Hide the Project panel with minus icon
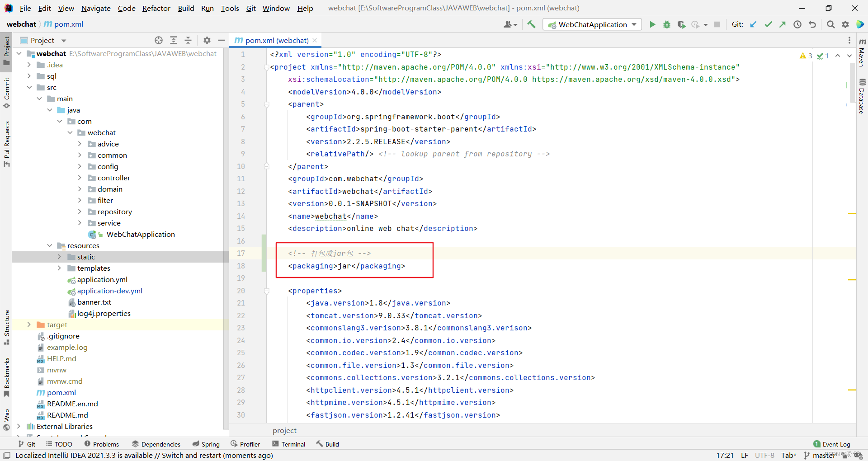The image size is (868, 461). pos(222,40)
